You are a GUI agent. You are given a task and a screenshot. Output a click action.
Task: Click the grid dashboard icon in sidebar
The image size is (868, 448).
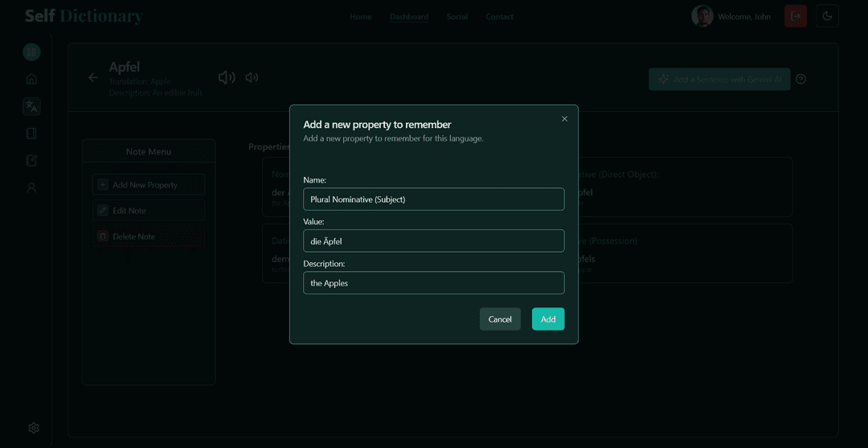(x=31, y=52)
